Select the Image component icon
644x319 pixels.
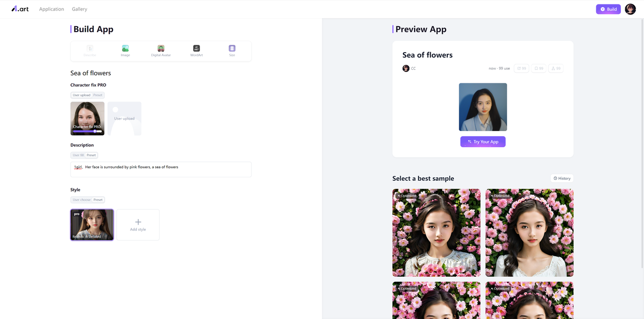pos(125,49)
